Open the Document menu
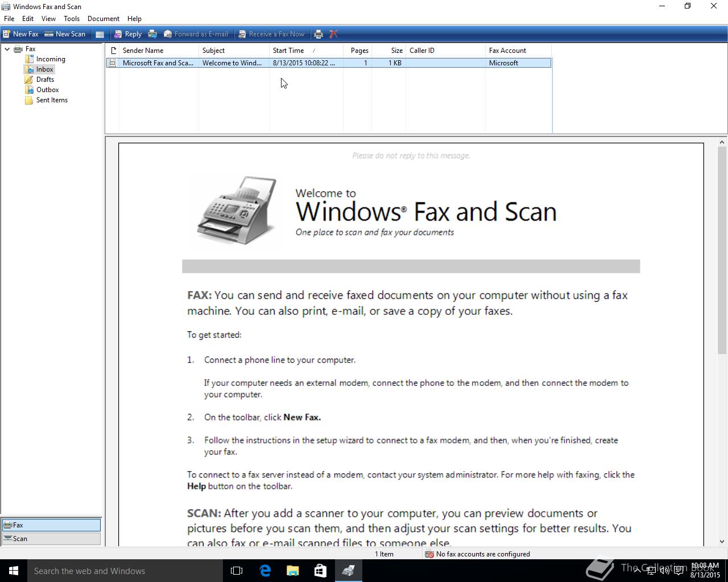Image resolution: width=728 pixels, height=582 pixels. coord(104,19)
